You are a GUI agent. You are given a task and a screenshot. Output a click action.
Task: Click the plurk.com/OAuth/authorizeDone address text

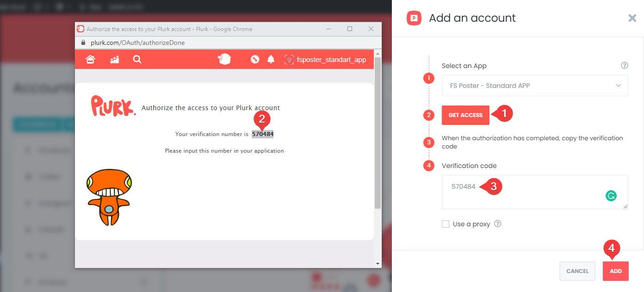137,43
